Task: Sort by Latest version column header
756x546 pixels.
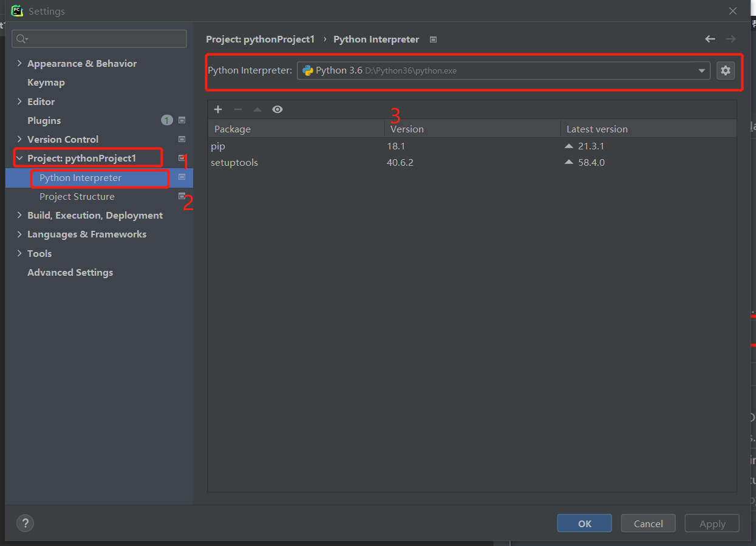Action: coord(649,129)
